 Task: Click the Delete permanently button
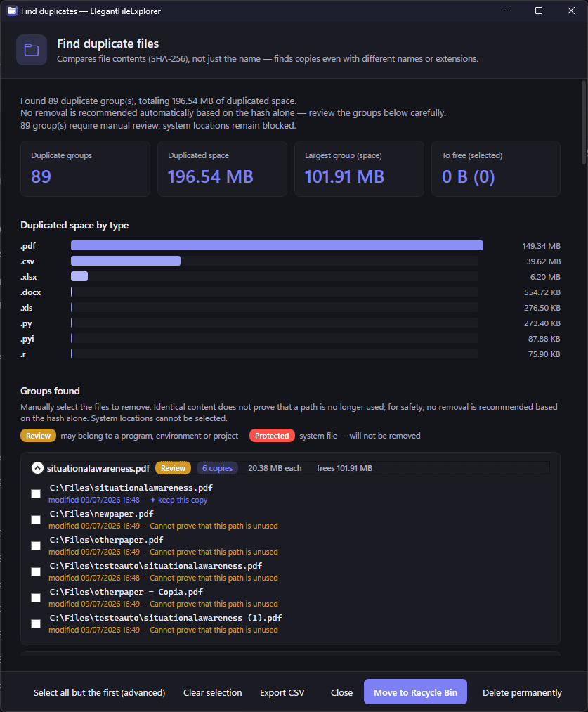coord(522,692)
